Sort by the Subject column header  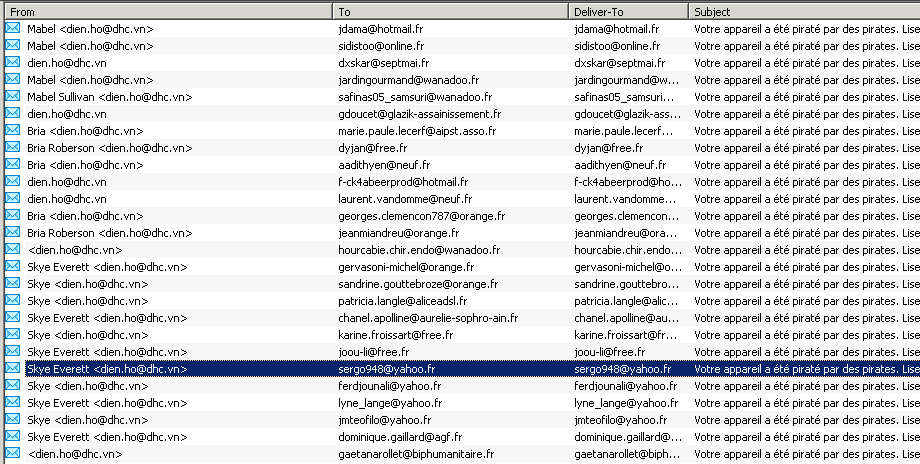tap(804, 11)
